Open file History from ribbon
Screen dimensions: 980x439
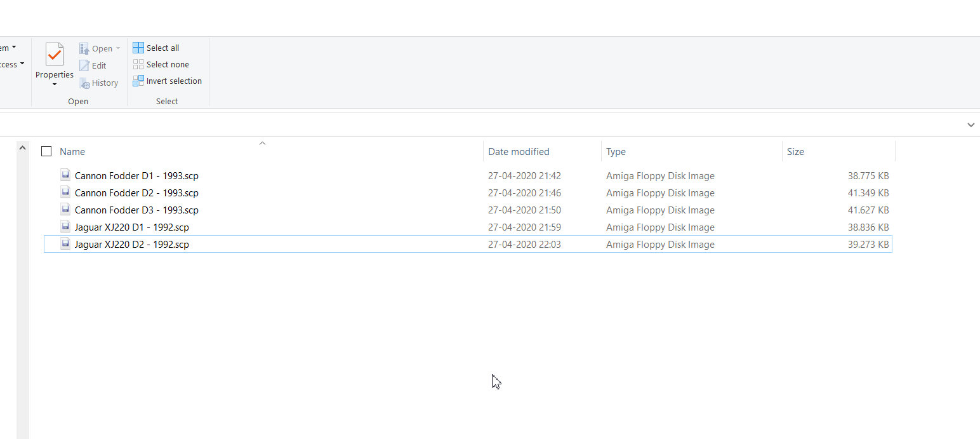coord(99,83)
